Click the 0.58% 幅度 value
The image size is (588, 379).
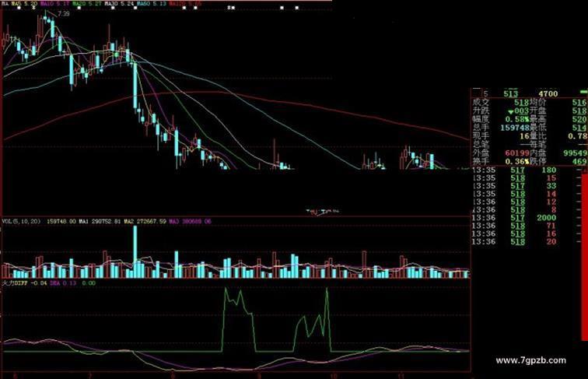click(517, 119)
